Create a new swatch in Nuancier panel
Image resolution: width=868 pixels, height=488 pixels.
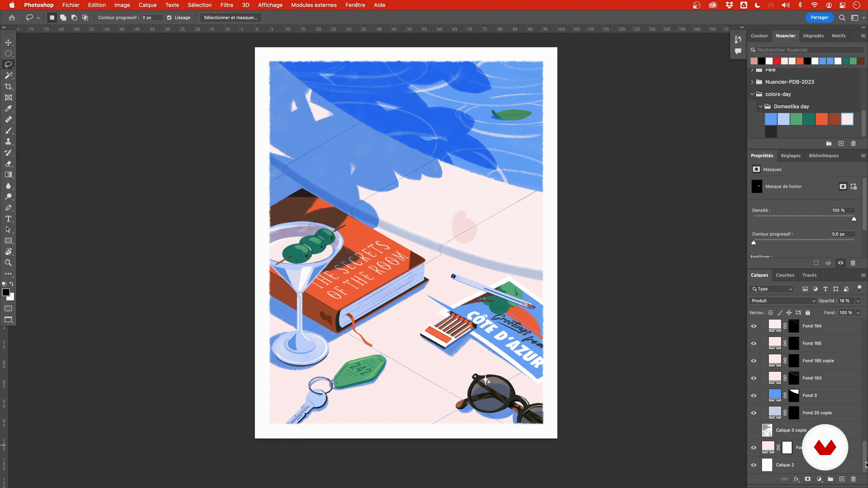(841, 143)
